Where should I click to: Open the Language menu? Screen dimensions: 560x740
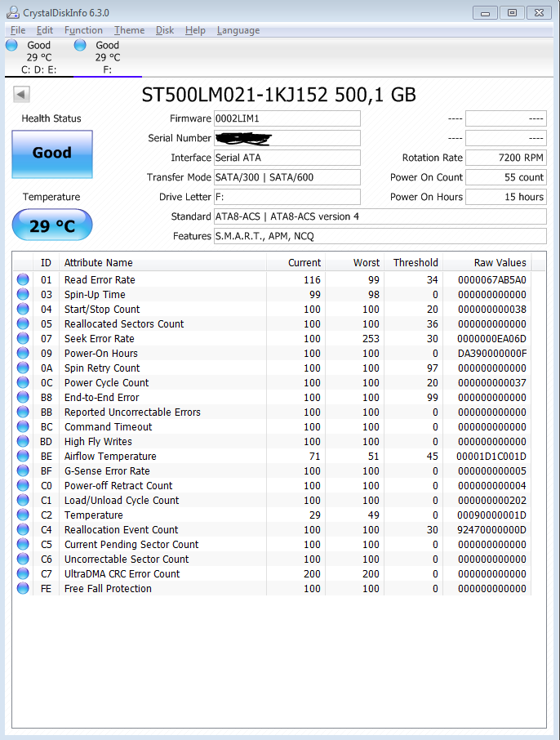point(238,30)
